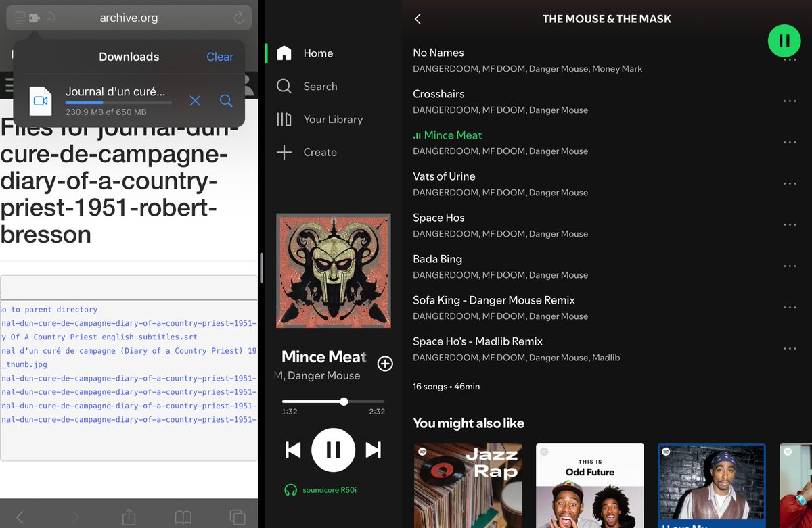Reload the archive.org page
This screenshot has height=528, width=812.
[x=238, y=18]
